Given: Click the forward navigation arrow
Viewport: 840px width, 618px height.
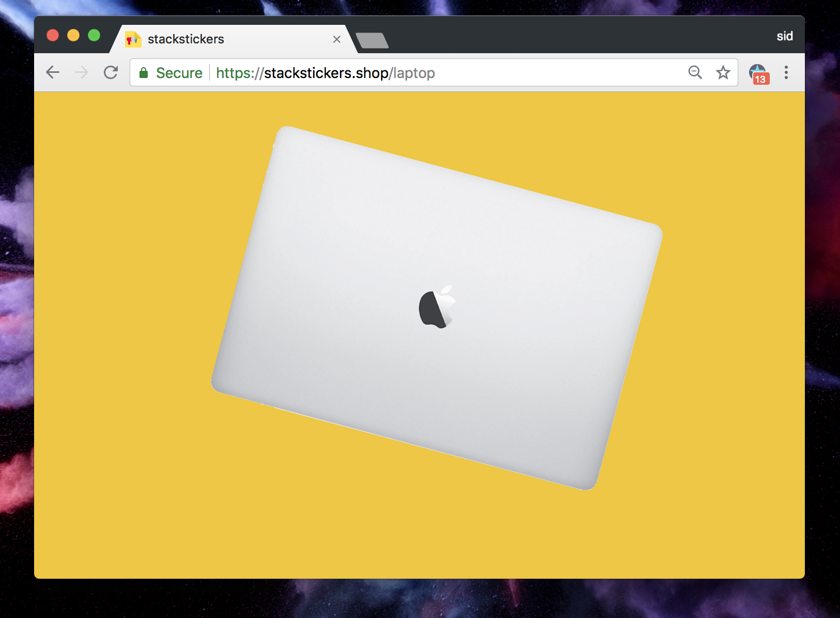Looking at the screenshot, I should [82, 72].
